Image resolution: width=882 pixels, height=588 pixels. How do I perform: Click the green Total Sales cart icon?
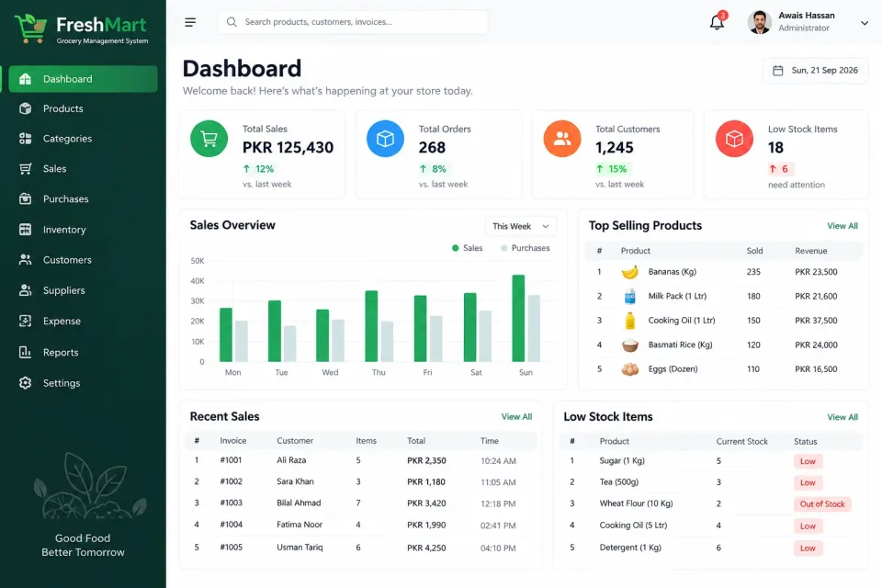pyautogui.click(x=209, y=139)
